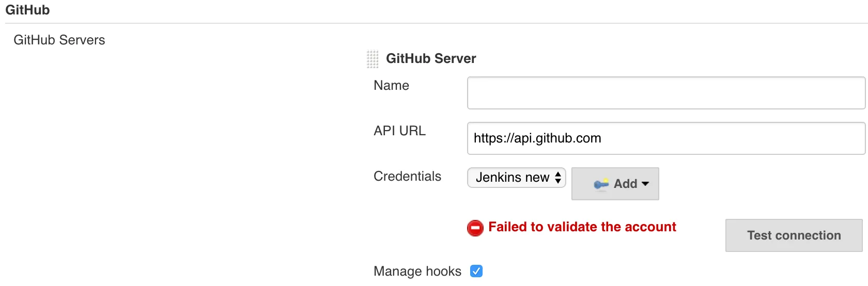Screen dimensions: 868x286
Task: Click the GitHub Servers label
Action: (x=59, y=40)
